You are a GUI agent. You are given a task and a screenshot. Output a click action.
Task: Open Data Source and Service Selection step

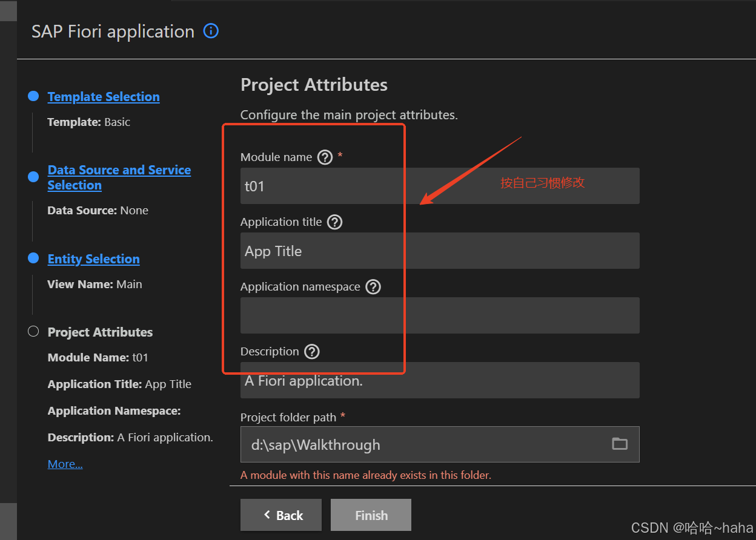(119, 177)
